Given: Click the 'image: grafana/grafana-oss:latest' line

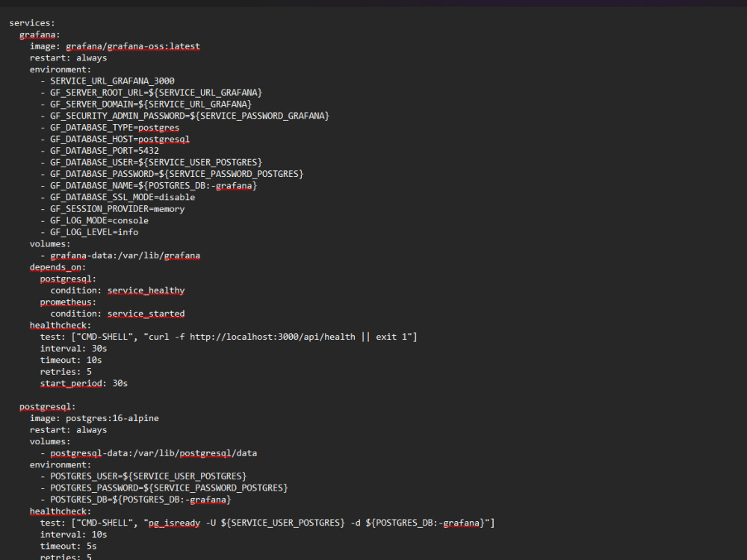Looking at the screenshot, I should click(115, 46).
